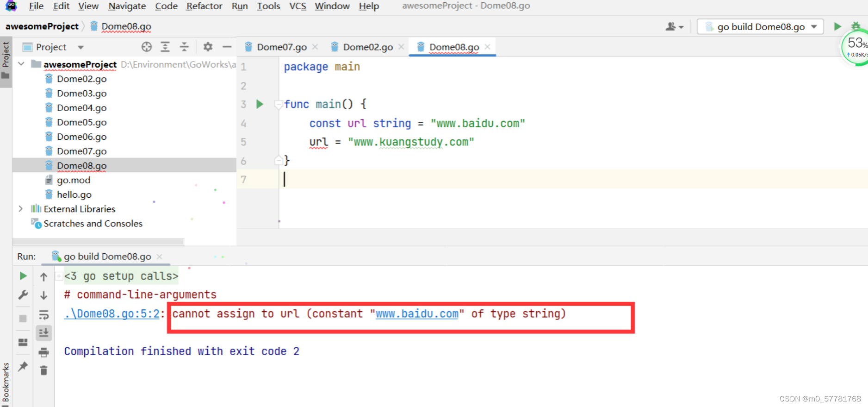
Task: Collapse func main with fold marker on line 3
Action: pos(279,104)
